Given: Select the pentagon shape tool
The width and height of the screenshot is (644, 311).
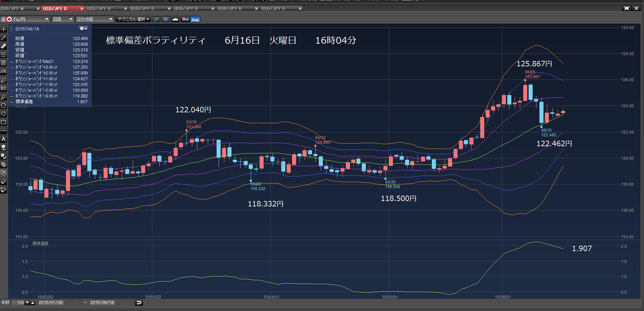Looking at the screenshot, I should tap(3, 105).
